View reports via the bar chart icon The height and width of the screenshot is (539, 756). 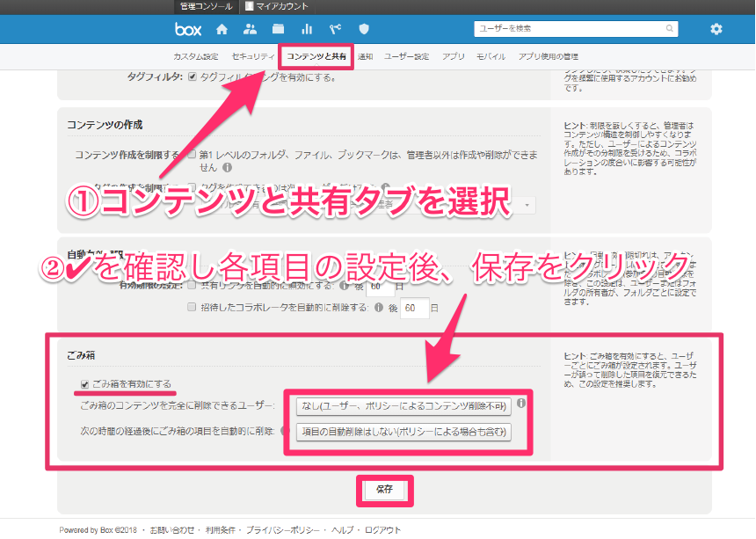point(309,28)
